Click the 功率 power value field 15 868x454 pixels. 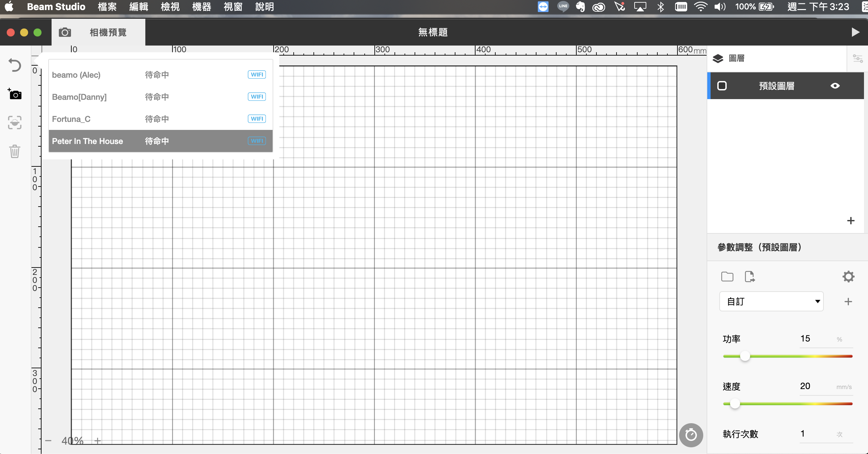tap(826, 339)
